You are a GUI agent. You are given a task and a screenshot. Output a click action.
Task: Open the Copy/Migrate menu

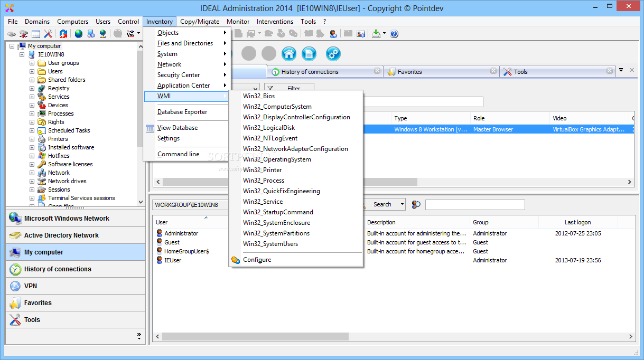200,22
